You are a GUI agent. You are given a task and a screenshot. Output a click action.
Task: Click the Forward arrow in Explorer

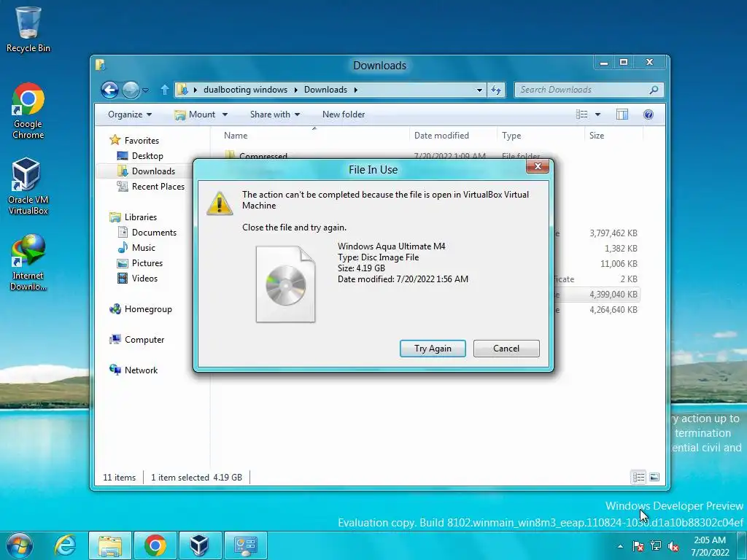tap(131, 90)
